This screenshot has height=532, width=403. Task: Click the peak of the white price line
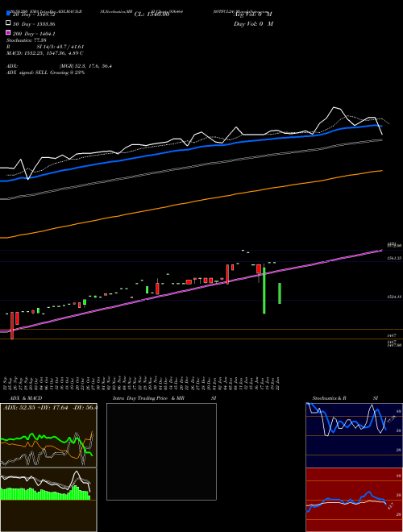pyautogui.click(x=334, y=107)
